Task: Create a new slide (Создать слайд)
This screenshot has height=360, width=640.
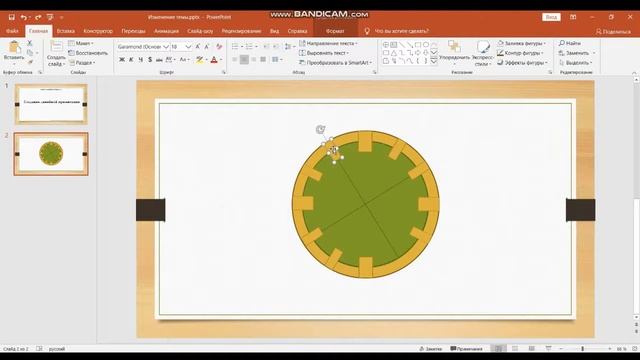Action: 56,53
